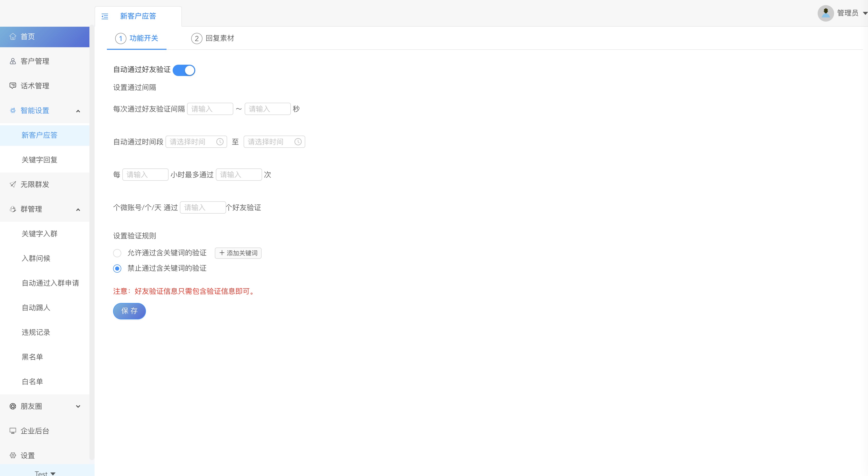This screenshot has height=476, width=868.
Task: Click the circled number 1 step icon
Action: pyautogui.click(x=121, y=38)
